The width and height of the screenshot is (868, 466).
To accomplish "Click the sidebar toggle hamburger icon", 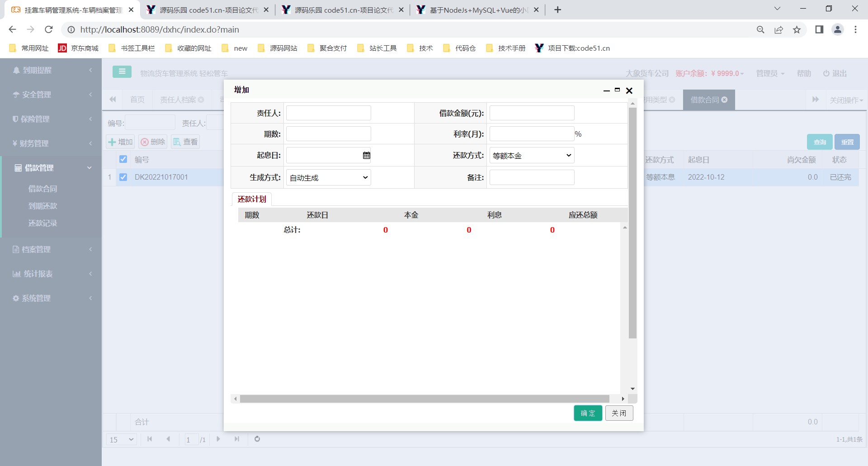I will point(122,71).
